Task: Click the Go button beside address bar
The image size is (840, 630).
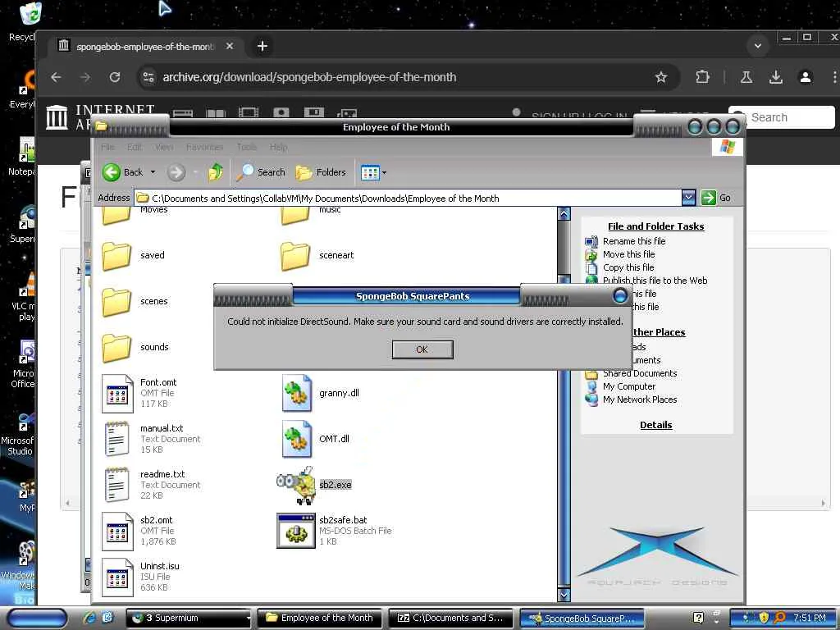Action: [x=715, y=198]
